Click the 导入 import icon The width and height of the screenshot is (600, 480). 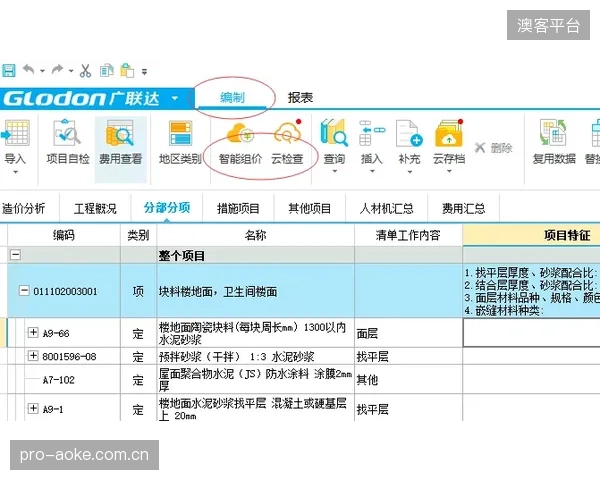point(15,132)
